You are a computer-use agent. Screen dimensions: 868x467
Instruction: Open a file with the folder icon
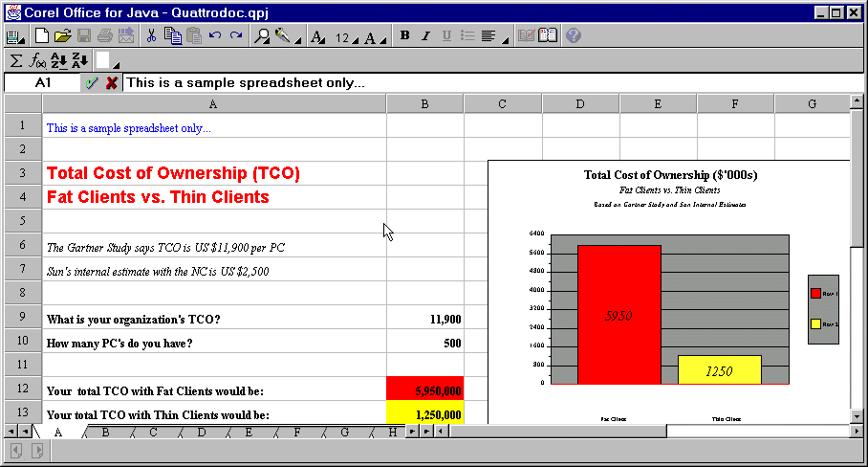(x=62, y=36)
